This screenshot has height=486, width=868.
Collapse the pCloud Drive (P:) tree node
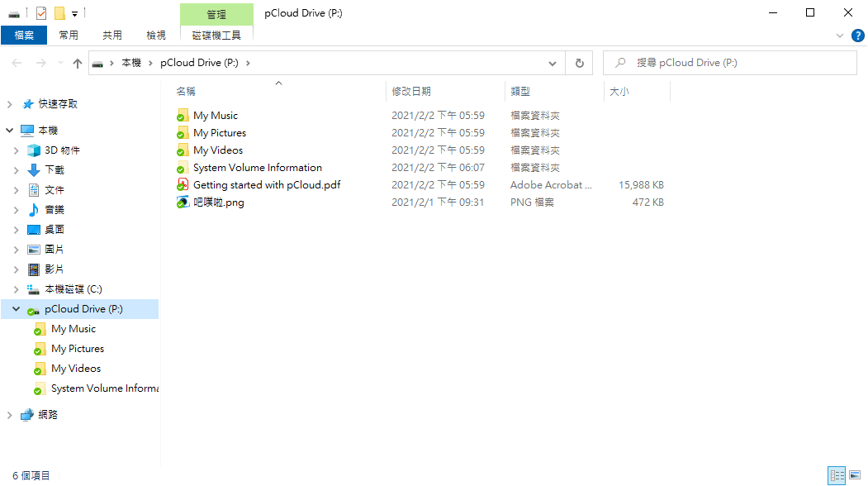(16, 309)
